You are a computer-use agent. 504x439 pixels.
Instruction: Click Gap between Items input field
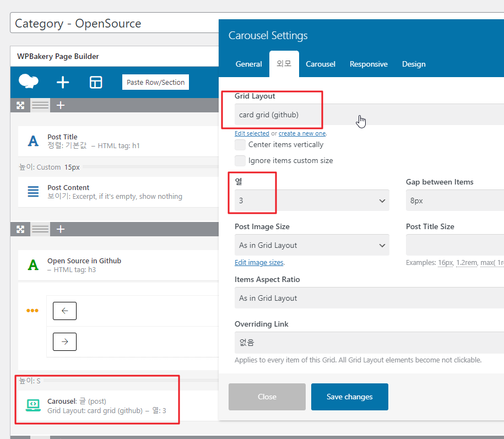(455, 200)
